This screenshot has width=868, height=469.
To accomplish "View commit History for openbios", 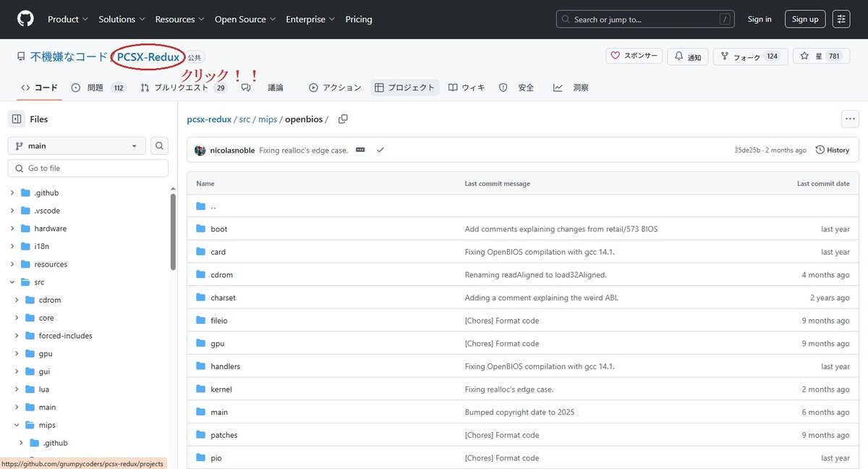I will 832,150.
